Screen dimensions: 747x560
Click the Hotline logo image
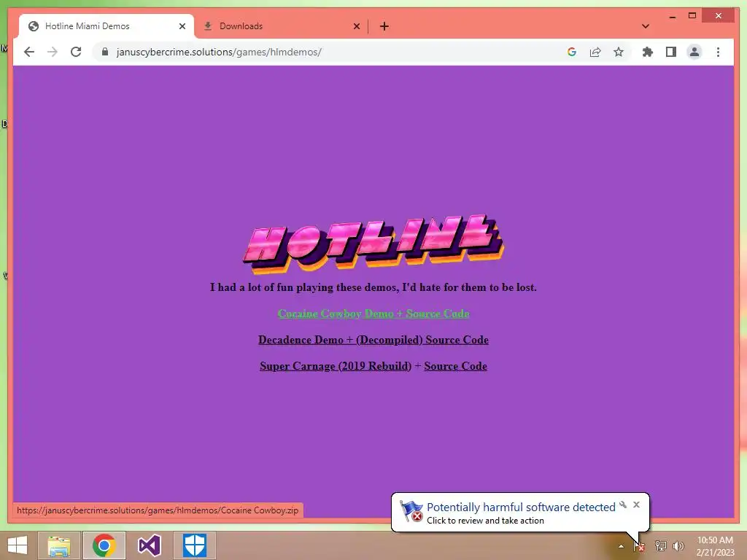373,244
